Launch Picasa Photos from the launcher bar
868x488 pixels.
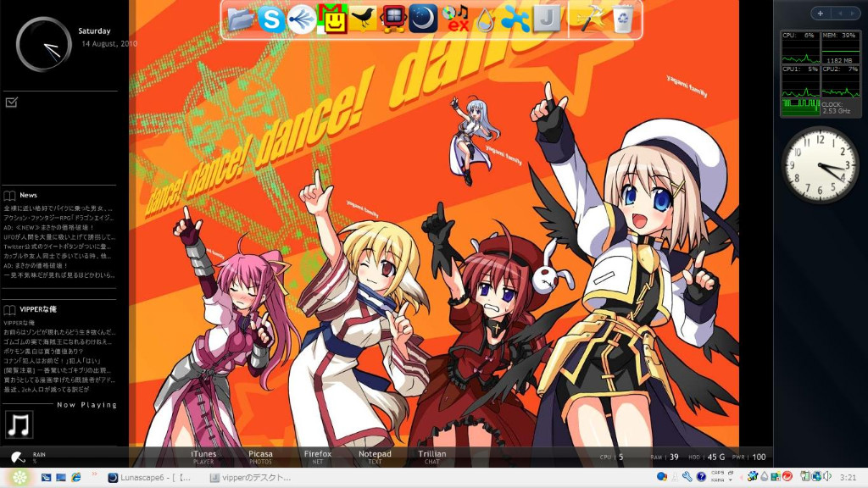(260, 457)
